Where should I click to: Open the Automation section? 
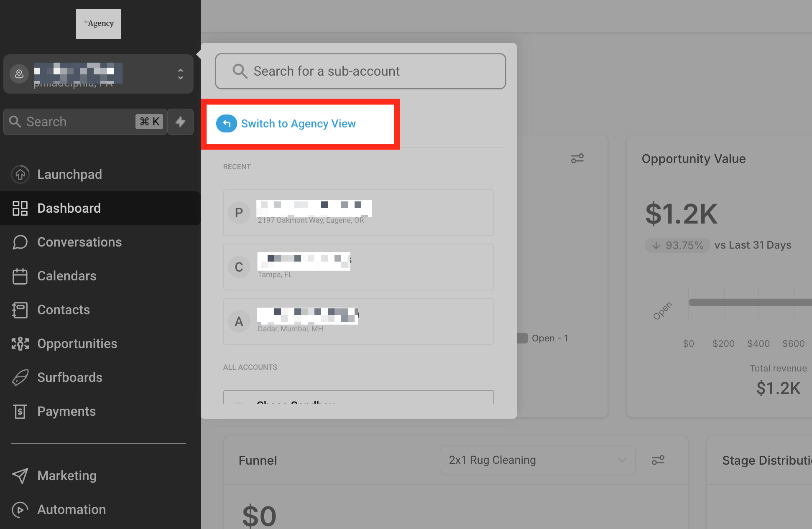[71, 509]
